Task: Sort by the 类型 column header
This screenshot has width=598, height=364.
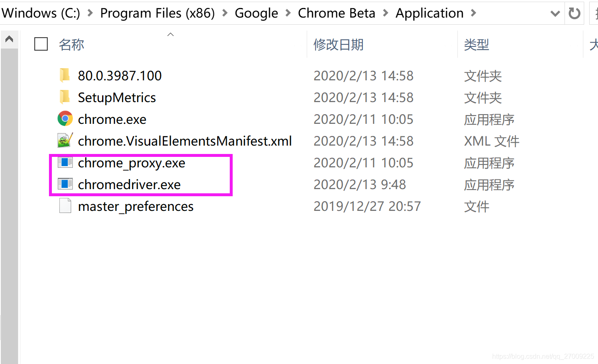Action: click(x=477, y=44)
